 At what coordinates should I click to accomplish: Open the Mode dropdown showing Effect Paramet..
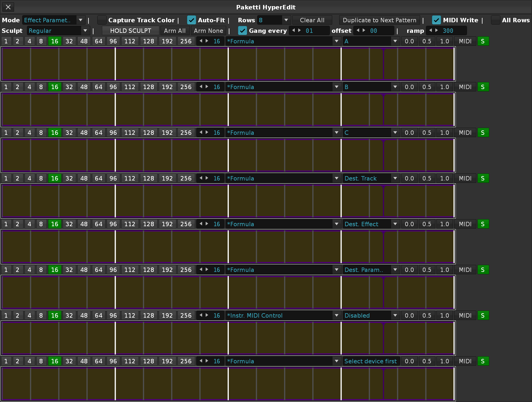click(54, 20)
